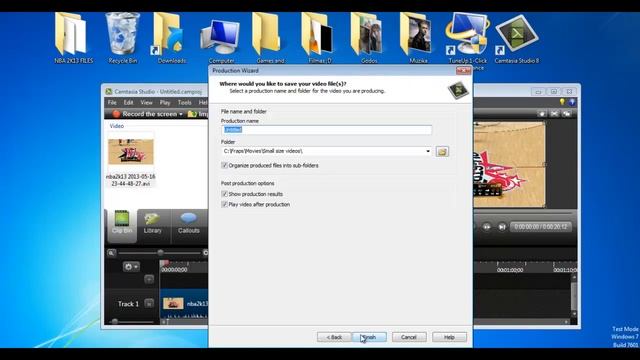This screenshot has height=360, width=640.
Task: Open the View menu in Camtasia
Action: tap(146, 102)
